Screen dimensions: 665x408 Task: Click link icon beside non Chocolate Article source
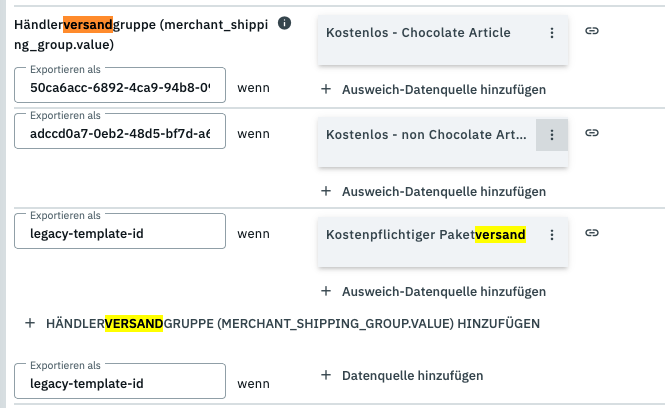point(592,133)
